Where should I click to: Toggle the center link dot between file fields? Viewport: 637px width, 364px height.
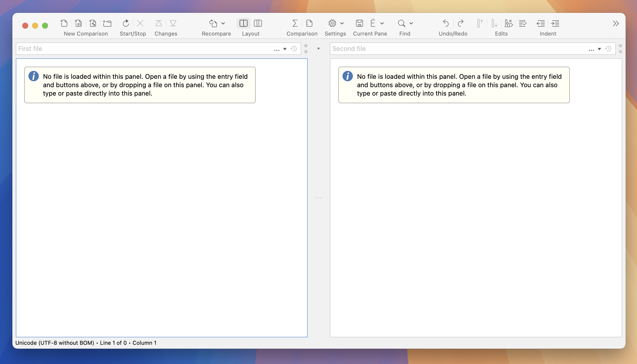318,48
